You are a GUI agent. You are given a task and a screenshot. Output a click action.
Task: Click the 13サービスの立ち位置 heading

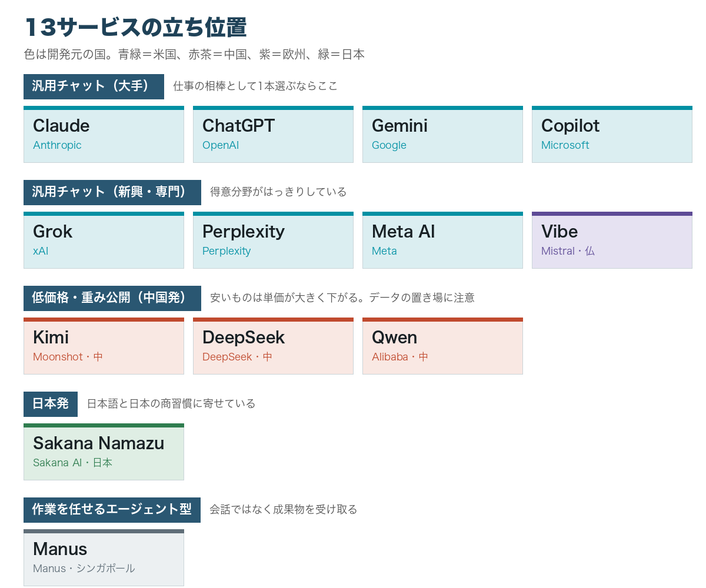[x=136, y=28]
